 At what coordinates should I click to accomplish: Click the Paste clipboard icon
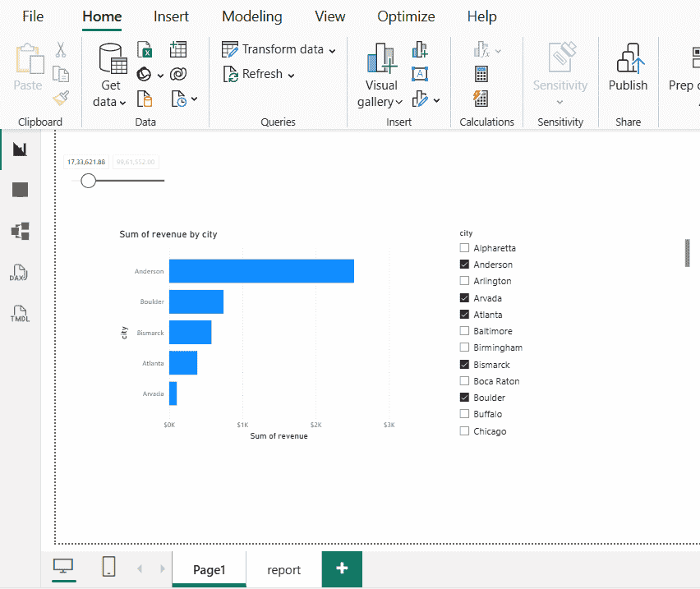30,58
